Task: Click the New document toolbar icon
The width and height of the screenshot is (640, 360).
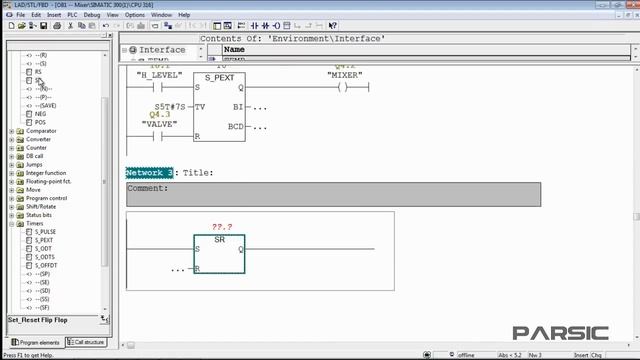Action: 11,26
